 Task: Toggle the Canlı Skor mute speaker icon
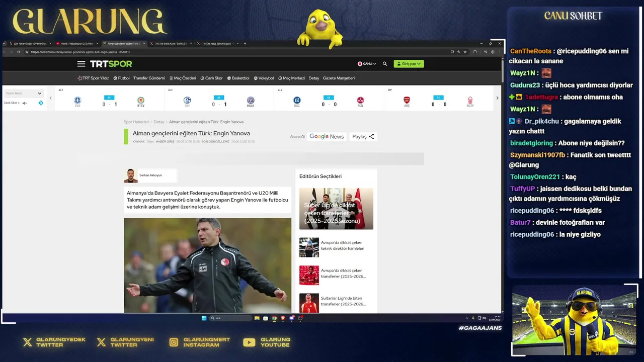[24, 103]
